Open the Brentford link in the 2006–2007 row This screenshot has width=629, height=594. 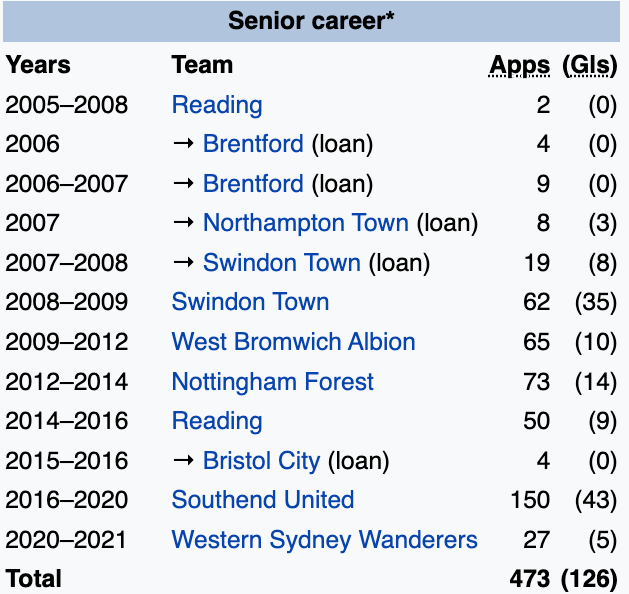click(x=252, y=184)
